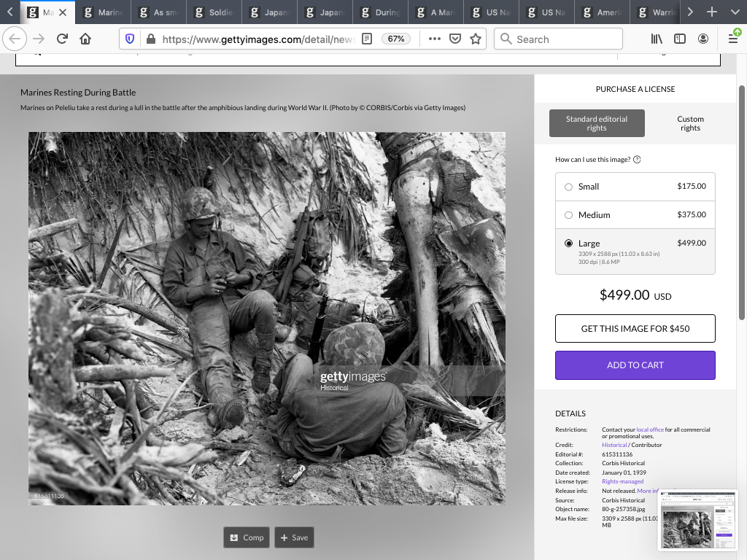747x560 pixels.
Task: Toggle Reader View icon in address bar
Action: pyautogui.click(x=368, y=39)
